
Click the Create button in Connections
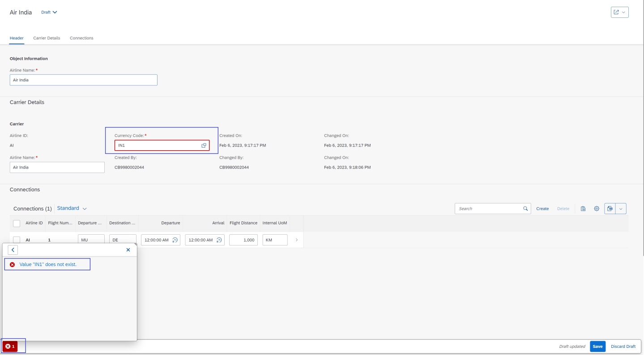pyautogui.click(x=542, y=209)
